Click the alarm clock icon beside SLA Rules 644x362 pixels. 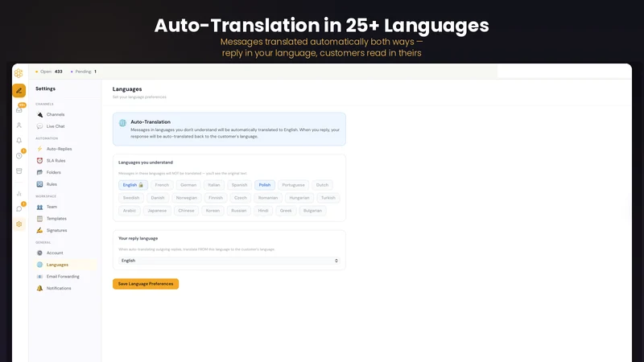pos(39,160)
